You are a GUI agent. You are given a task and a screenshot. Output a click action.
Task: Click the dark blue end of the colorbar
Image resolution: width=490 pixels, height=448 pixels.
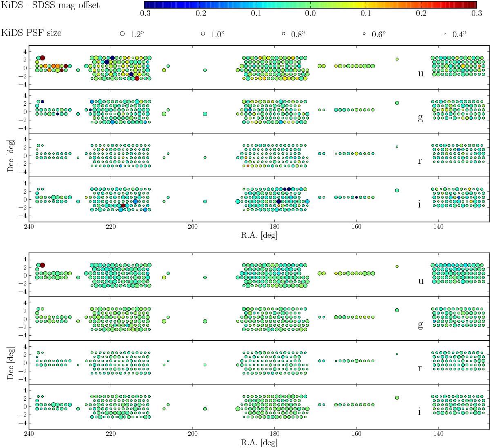(x=147, y=4)
